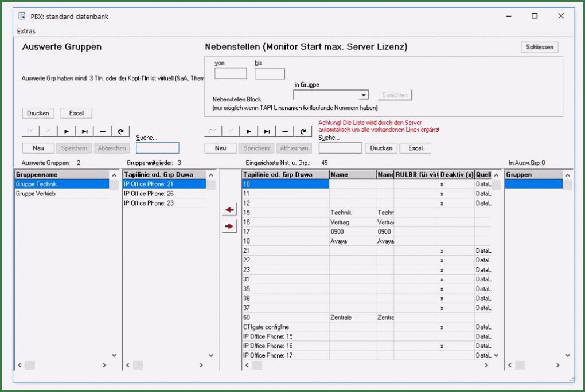Click Drucken button next to Nebenstellen search

coord(381,148)
